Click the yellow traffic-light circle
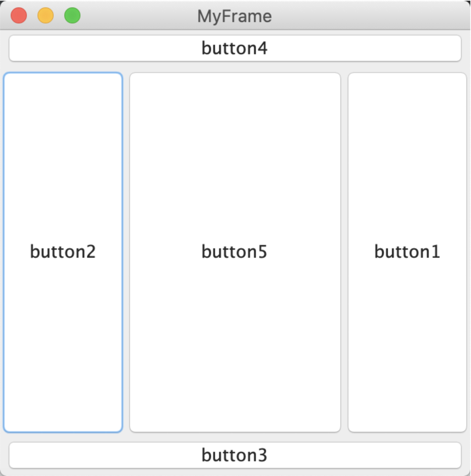This screenshot has height=476, width=471. coord(46,16)
